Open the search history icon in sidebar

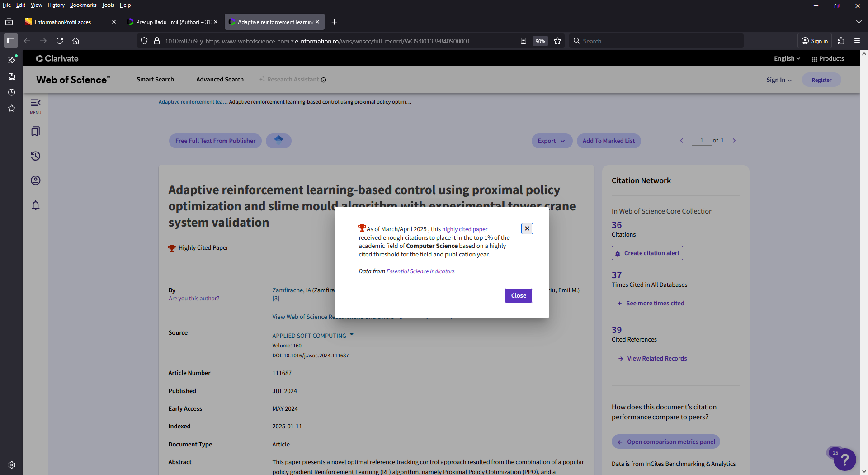[35, 156]
